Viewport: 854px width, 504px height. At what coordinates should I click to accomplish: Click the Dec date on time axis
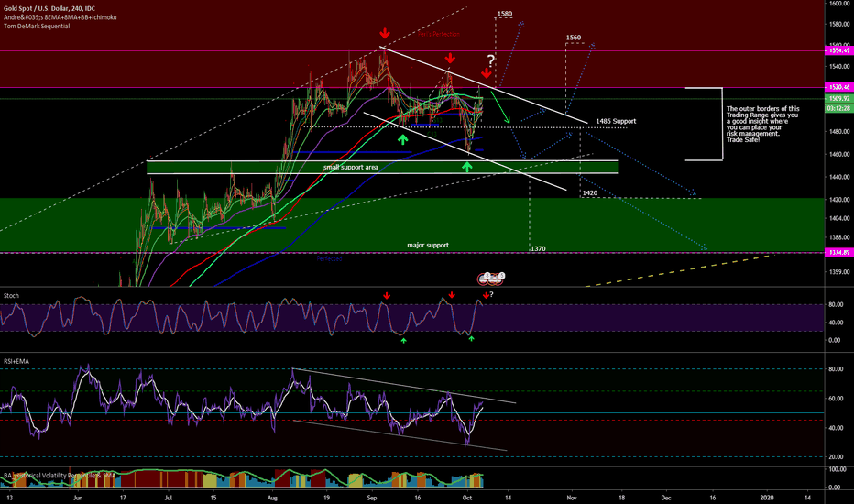tap(666, 498)
